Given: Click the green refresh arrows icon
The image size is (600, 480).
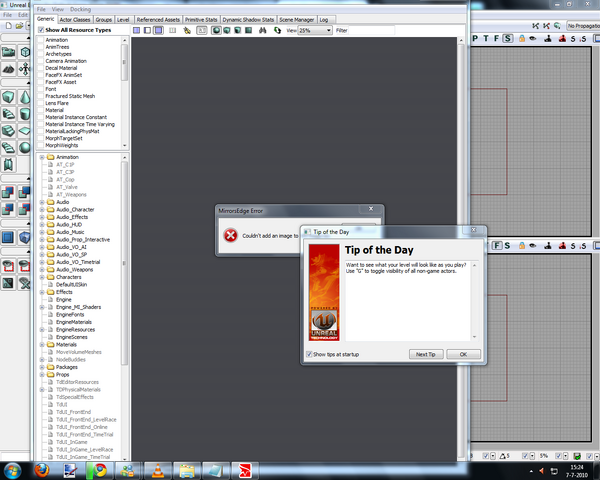Looking at the screenshot, I should tap(277, 30).
